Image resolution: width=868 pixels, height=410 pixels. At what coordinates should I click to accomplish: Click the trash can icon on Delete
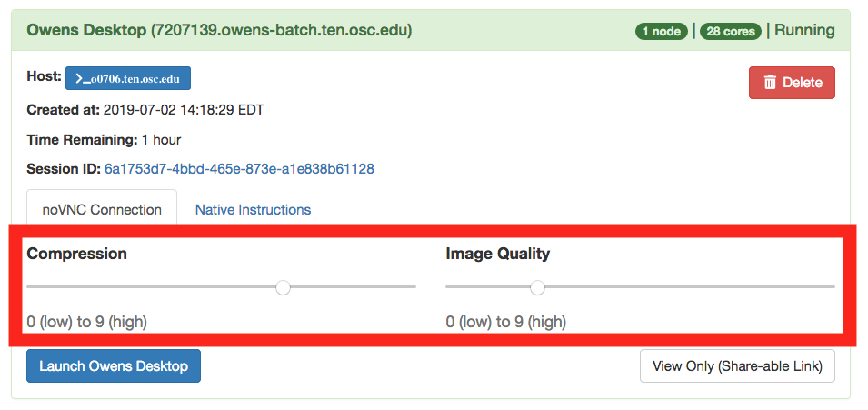pyautogui.click(x=770, y=83)
